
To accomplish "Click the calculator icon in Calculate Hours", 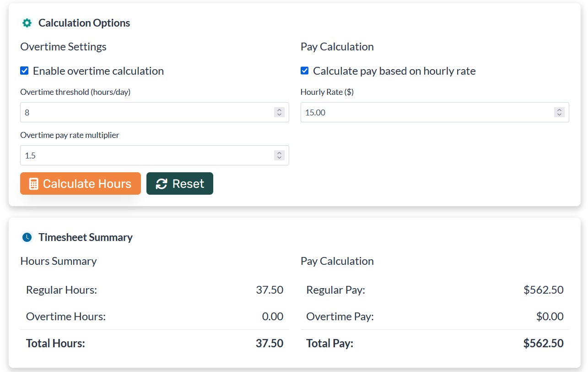I will [33, 184].
